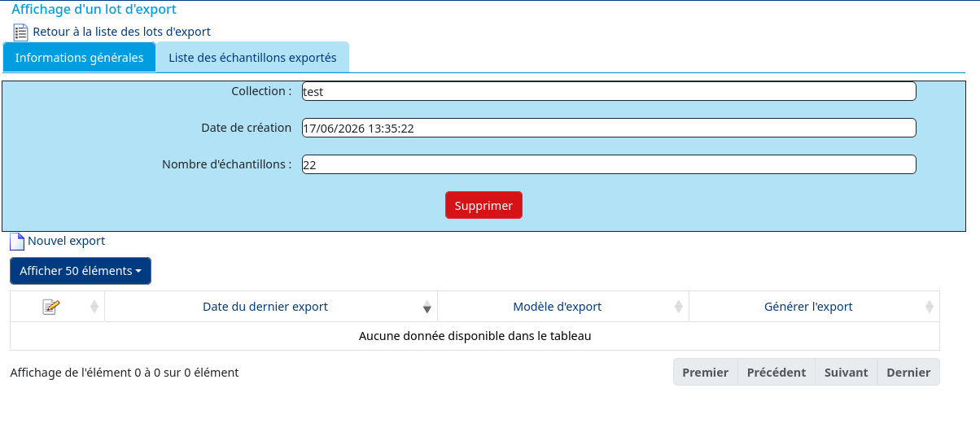The width and height of the screenshot is (980, 445).
Task: Switch to Liste des échantillons exportés tab
Action: 252,58
